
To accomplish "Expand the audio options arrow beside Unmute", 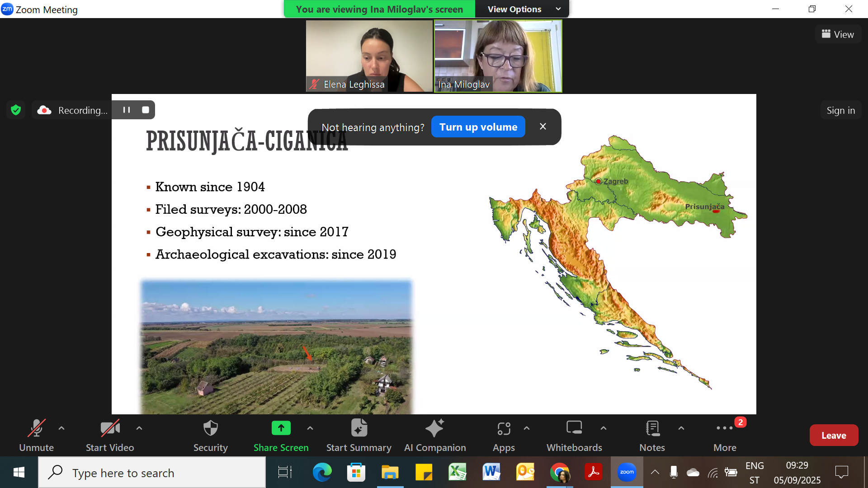I will [61, 428].
